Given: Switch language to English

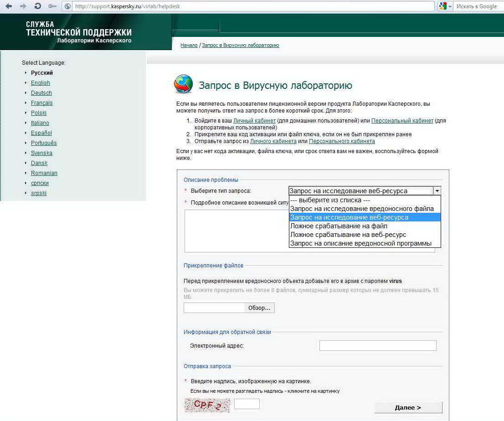Looking at the screenshot, I should 41,83.
